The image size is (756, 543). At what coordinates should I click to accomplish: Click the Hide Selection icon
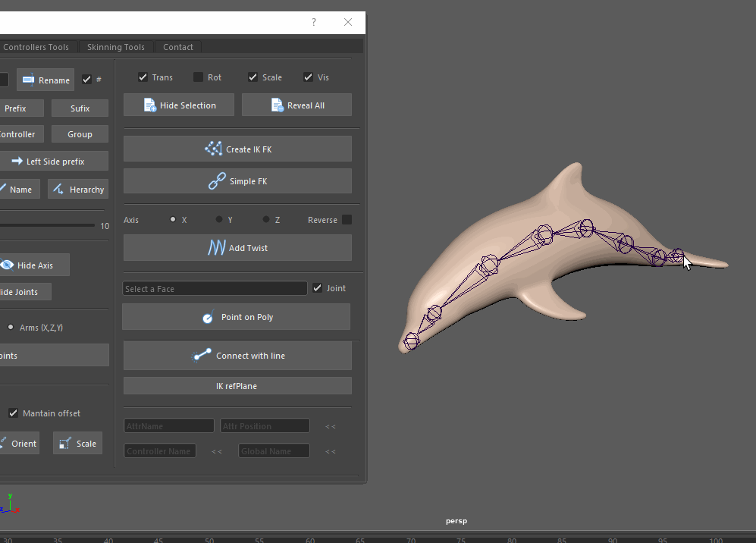coord(149,105)
